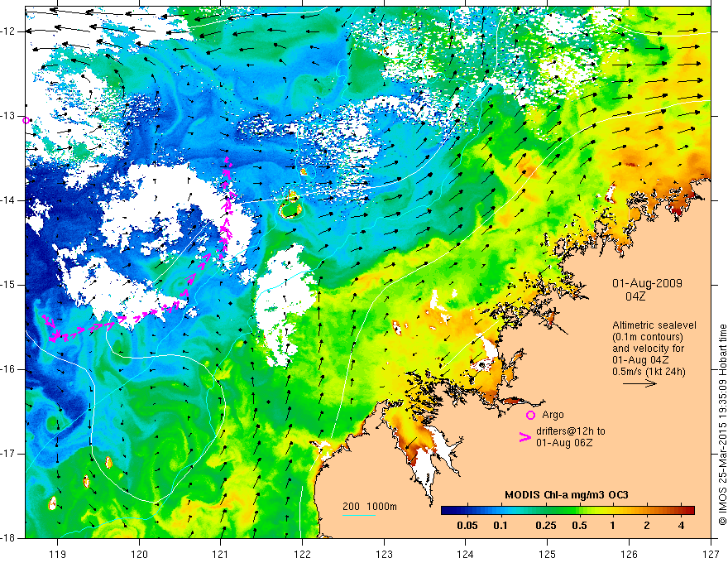728x563 pixels.
Task: Click the longitude axis label '120'
Action: (x=139, y=554)
